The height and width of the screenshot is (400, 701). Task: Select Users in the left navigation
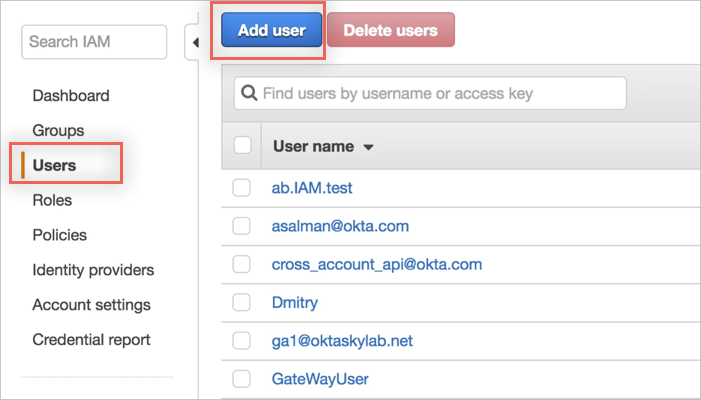(54, 165)
